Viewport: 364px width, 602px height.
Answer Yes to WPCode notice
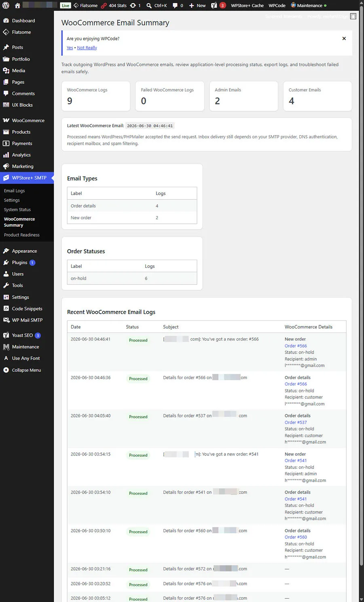(70, 48)
